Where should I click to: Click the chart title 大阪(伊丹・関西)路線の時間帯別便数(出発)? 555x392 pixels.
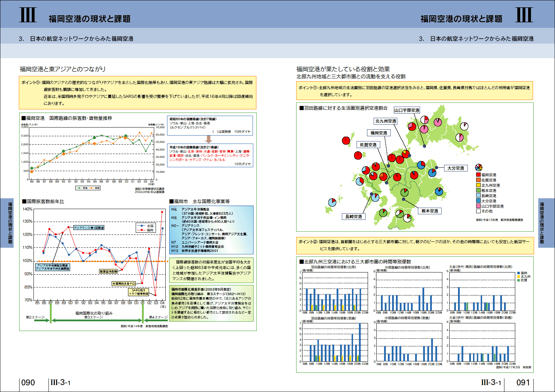[481, 267]
